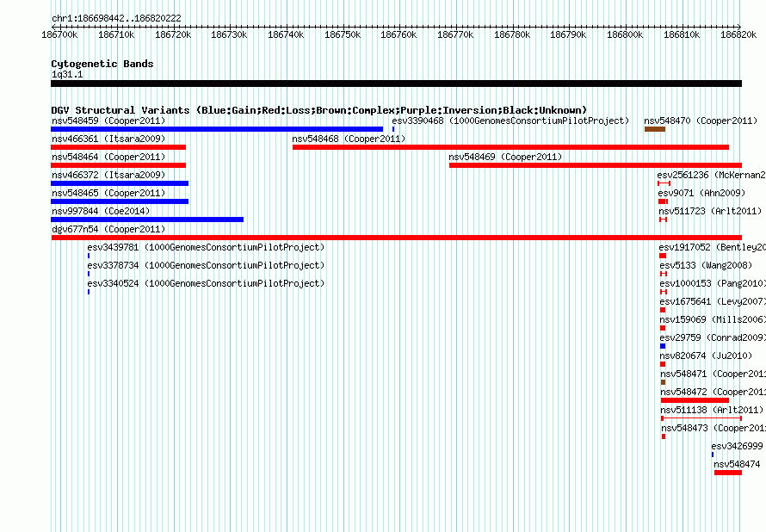Click the esv3378734 variant label
This screenshot has width=766, height=532.
206,265
